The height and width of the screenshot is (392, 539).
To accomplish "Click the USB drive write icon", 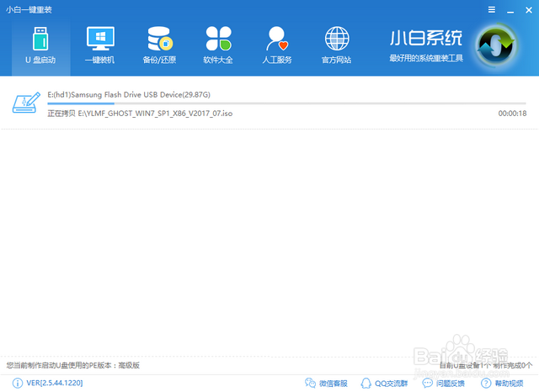I will (26, 103).
